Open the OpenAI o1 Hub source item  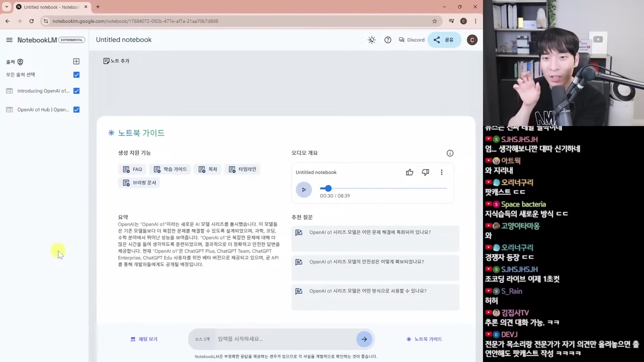43,110
